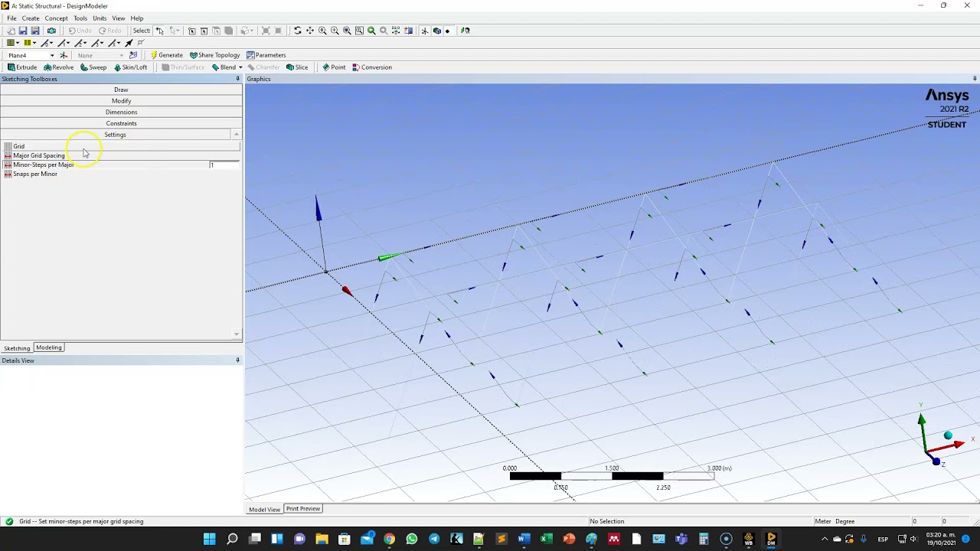Open Windows Start button
Viewport: 980px width, 551px height.
tap(209, 539)
